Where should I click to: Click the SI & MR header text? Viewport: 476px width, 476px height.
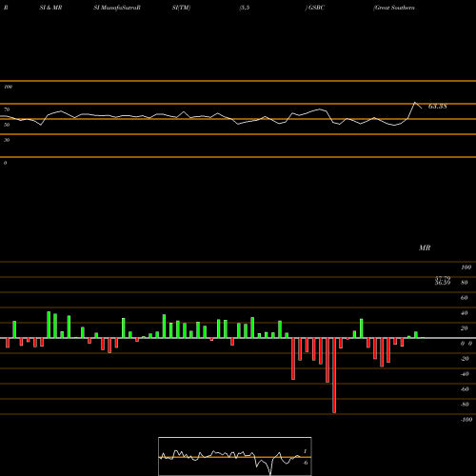[50, 8]
